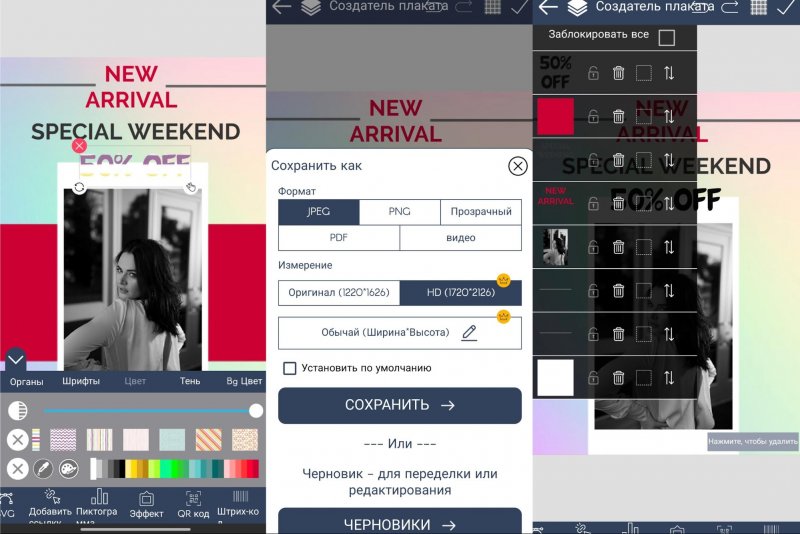Screen dimensions: 800x534
Task: Click the pencil icon for custom size
Action: (x=469, y=333)
